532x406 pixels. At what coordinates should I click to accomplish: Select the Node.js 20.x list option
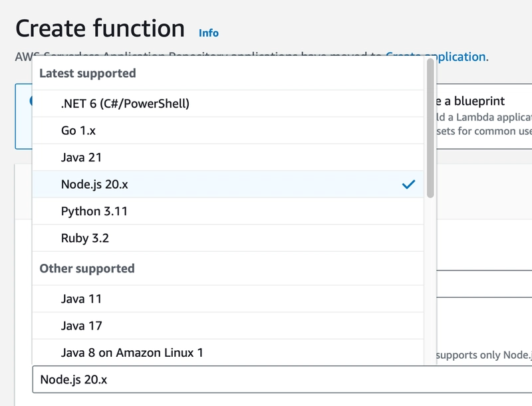click(x=228, y=184)
